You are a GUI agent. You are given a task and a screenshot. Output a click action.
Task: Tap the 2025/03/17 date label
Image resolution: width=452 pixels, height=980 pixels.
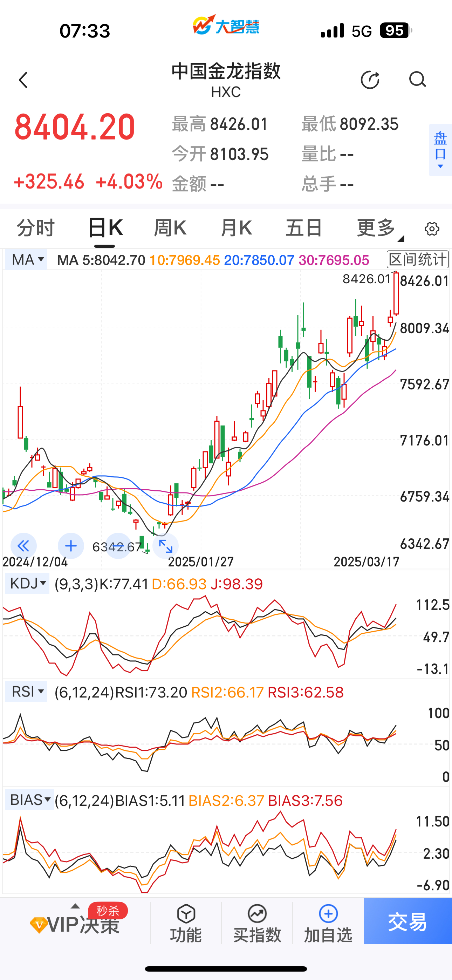pyautogui.click(x=367, y=562)
